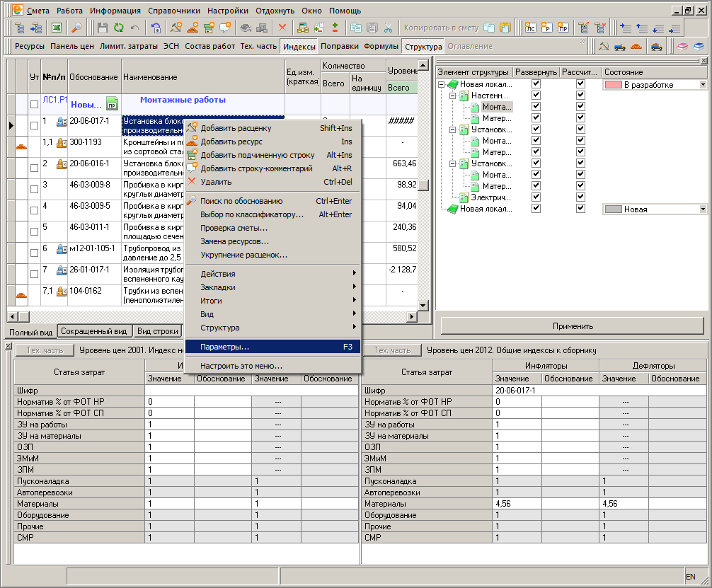Click the ПР new subsection icon
This screenshot has height=588, width=712.
coord(563,28)
